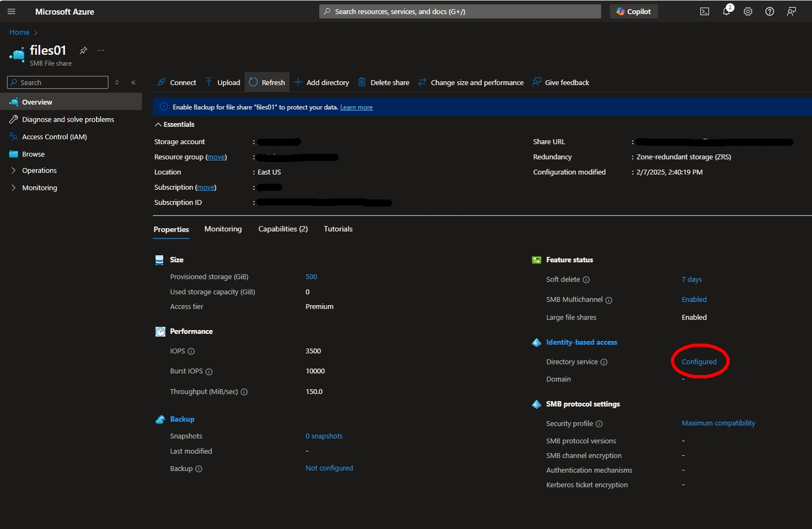Show info tooltip for Soft delete
Screen dimensions: 812x529
tap(586, 280)
